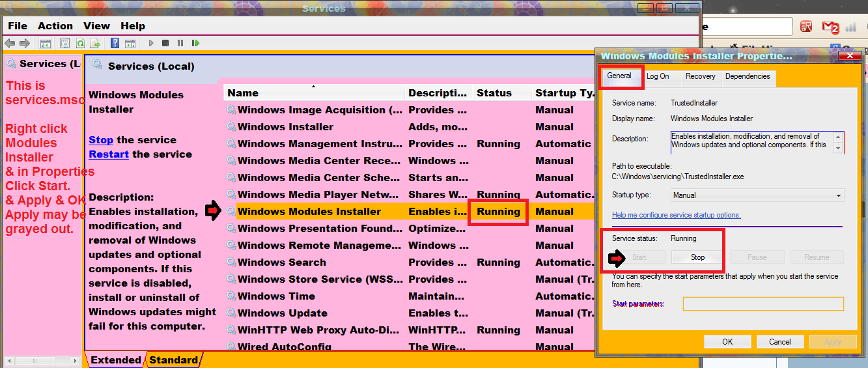This screenshot has width=868, height=368.
Task: Click the Stop Service square icon in toolbar
Action: click(165, 44)
